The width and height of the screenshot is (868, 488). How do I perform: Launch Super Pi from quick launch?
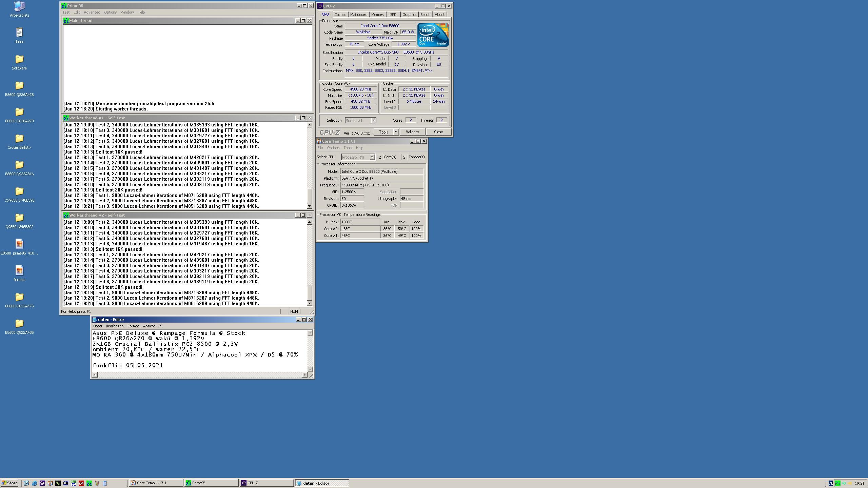coord(74,483)
